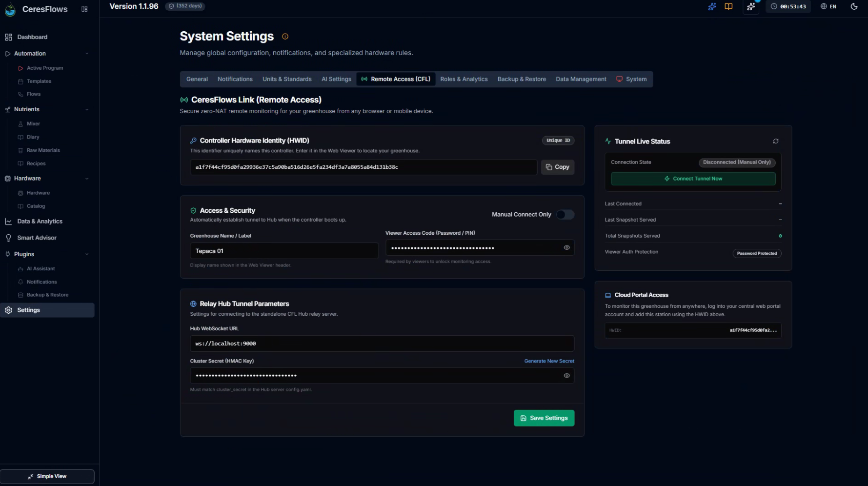This screenshot has width=868, height=486.
Task: Switch to the Backup & Restore tab
Action: [522, 79]
